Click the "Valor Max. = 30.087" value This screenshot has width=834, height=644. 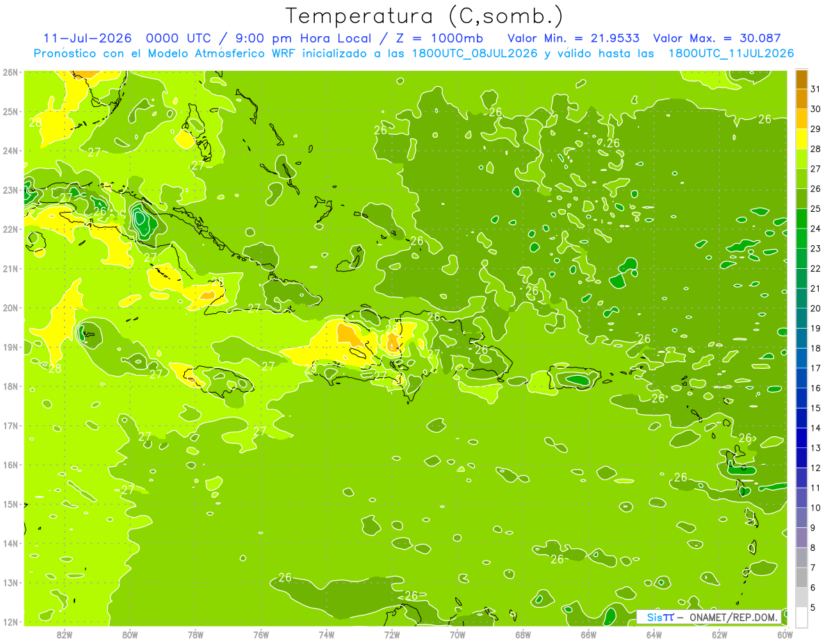(717, 38)
